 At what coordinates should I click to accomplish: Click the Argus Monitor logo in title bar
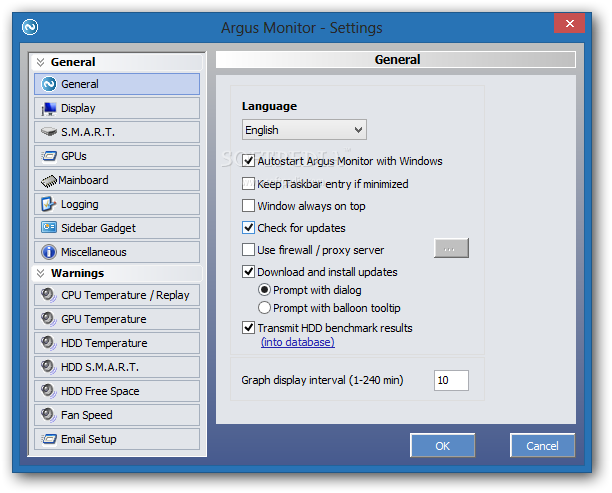30,27
